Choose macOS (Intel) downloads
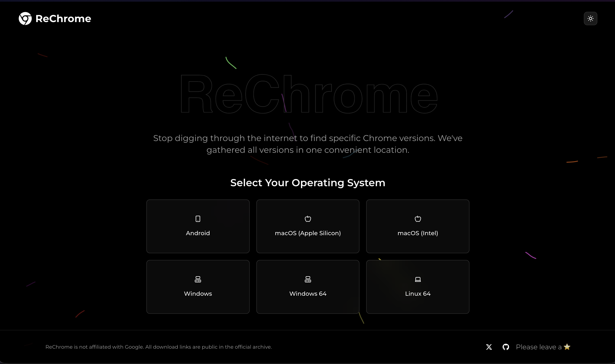This screenshot has width=615, height=364. click(x=418, y=226)
